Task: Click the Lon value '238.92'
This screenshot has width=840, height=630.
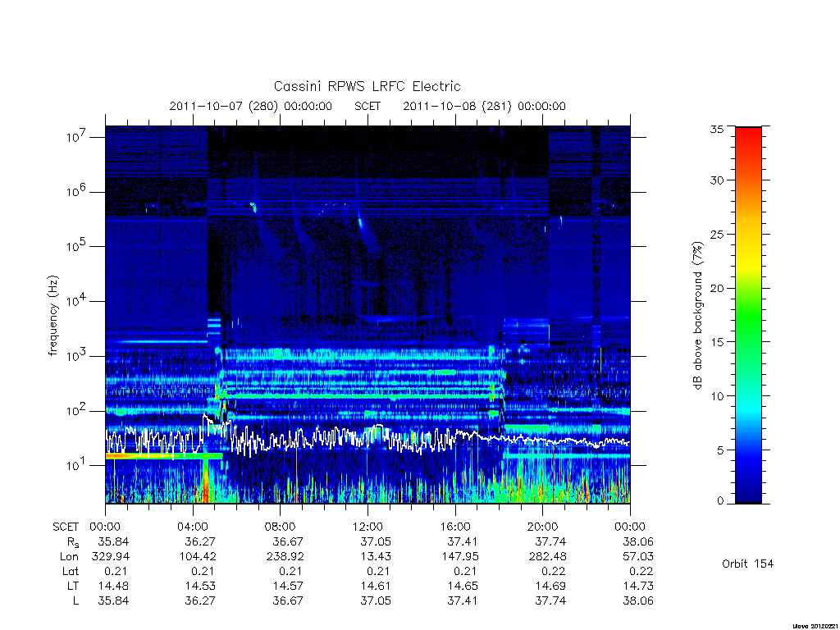Action: 285,557
